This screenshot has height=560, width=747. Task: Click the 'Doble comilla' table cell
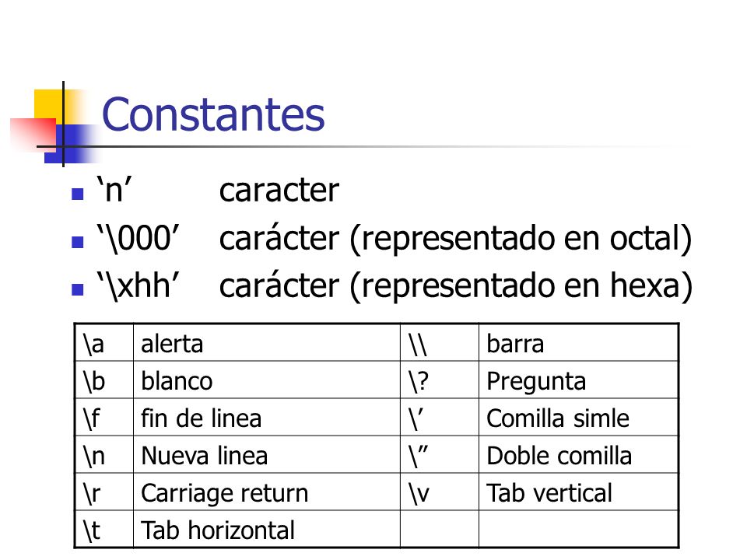578,454
